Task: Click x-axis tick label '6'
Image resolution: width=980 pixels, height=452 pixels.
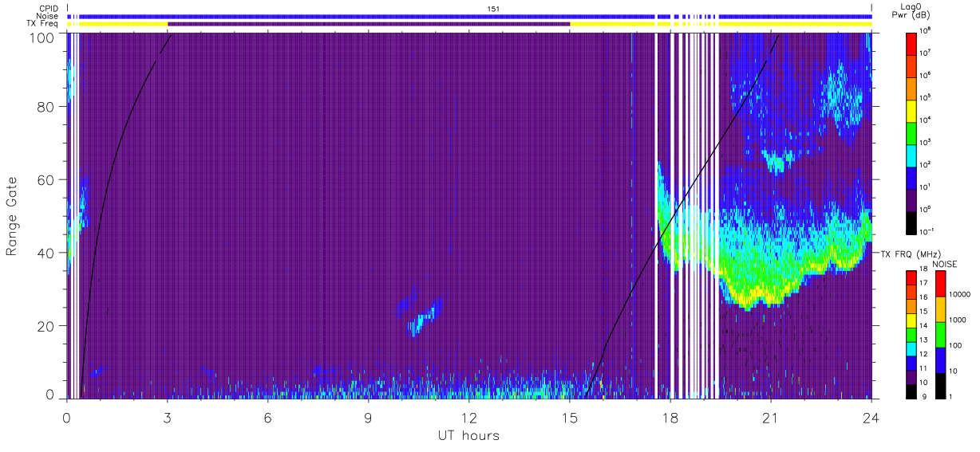Action: tap(267, 417)
